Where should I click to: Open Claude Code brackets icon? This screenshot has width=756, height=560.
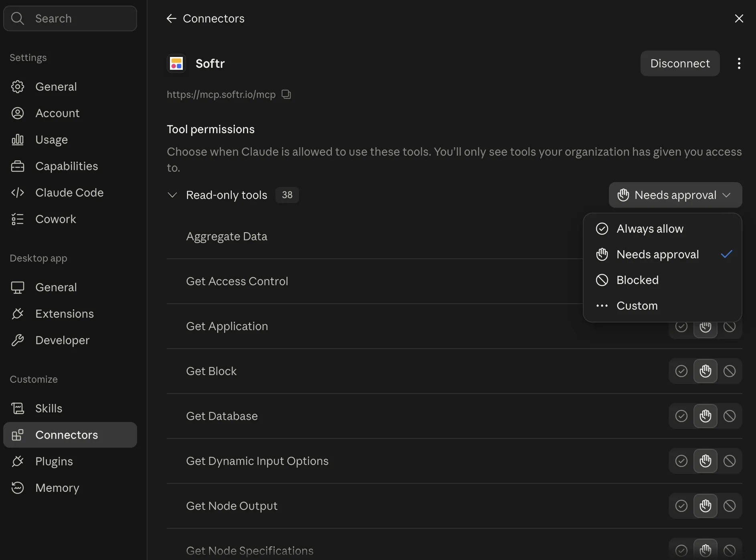[x=18, y=193]
